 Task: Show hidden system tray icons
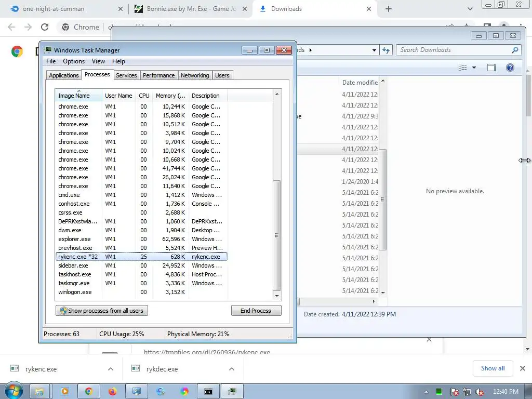[x=426, y=392]
